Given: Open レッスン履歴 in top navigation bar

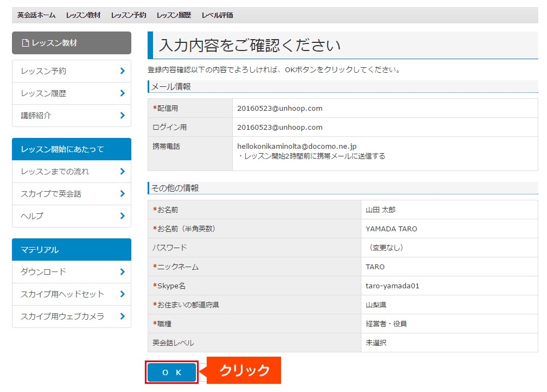Looking at the screenshot, I should pyautogui.click(x=174, y=15).
